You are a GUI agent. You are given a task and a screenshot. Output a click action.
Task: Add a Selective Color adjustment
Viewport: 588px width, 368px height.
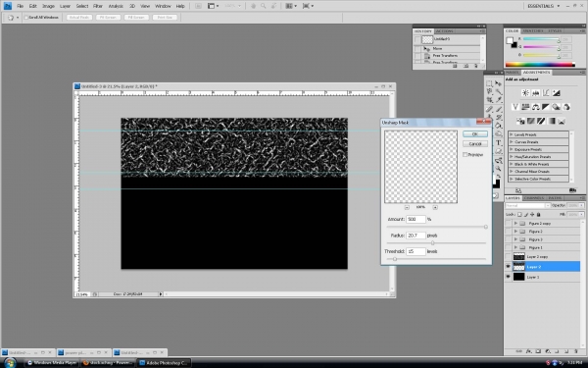coord(562,121)
